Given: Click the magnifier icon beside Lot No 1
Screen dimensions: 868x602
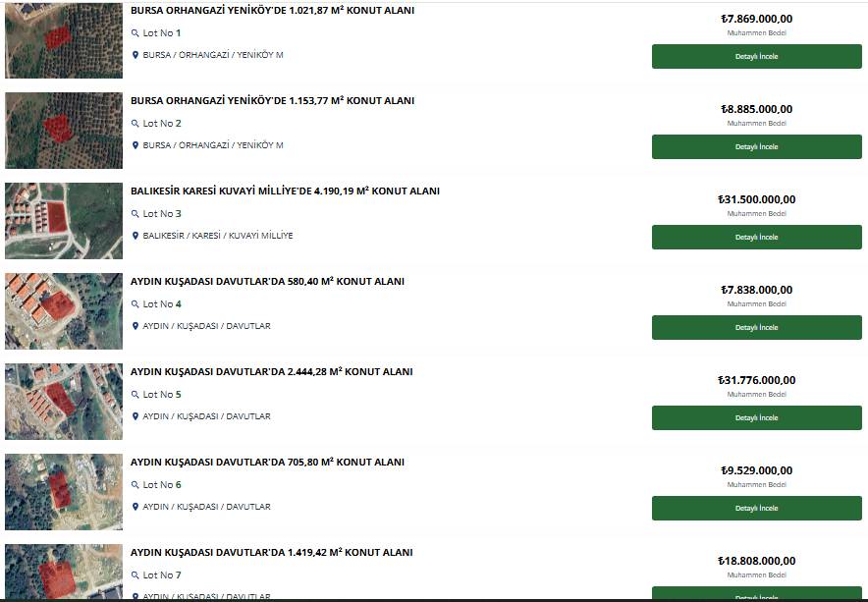Looking at the screenshot, I should point(136,33).
